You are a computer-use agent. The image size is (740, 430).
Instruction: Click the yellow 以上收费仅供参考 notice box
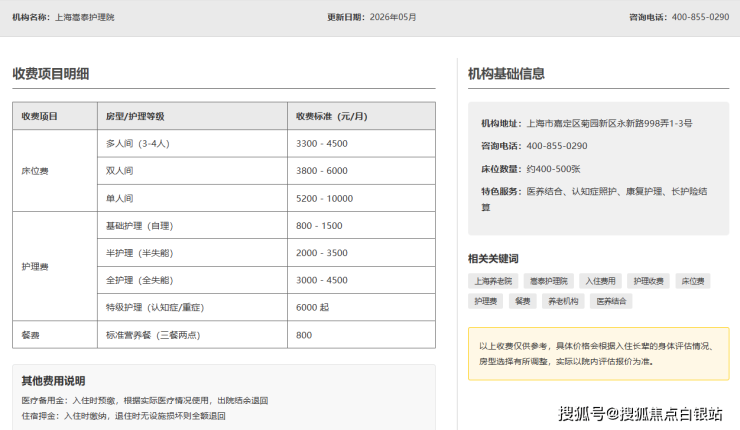point(598,354)
